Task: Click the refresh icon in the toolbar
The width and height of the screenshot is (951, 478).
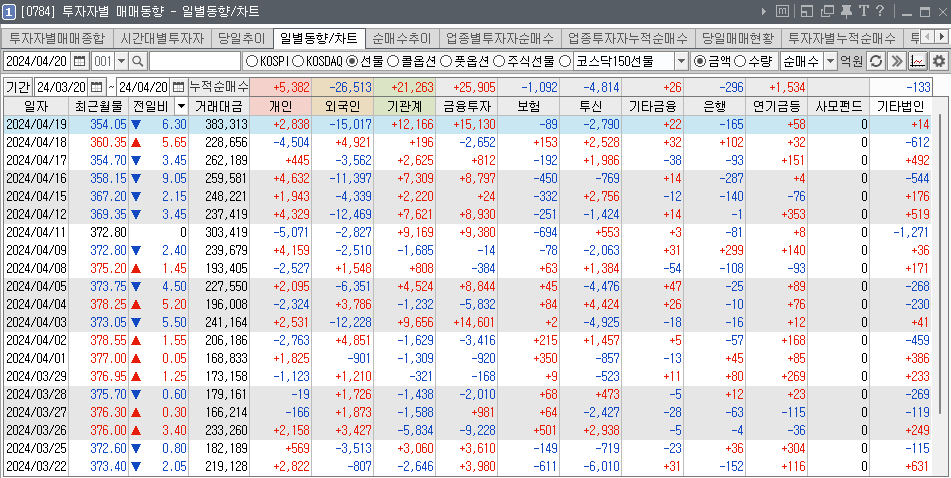Action: pyautogui.click(x=875, y=62)
